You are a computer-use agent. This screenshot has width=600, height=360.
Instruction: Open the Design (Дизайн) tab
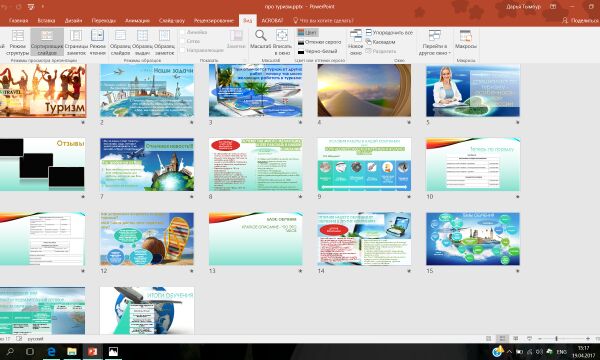tap(73, 20)
